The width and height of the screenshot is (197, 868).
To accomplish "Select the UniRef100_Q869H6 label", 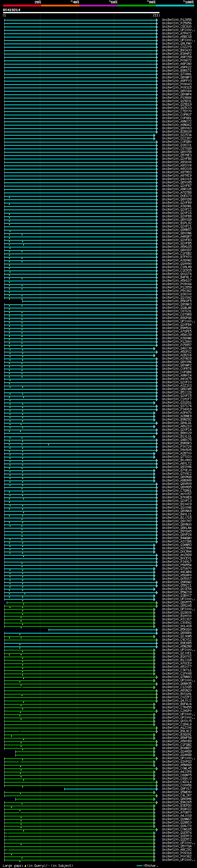I will pos(177,799).
